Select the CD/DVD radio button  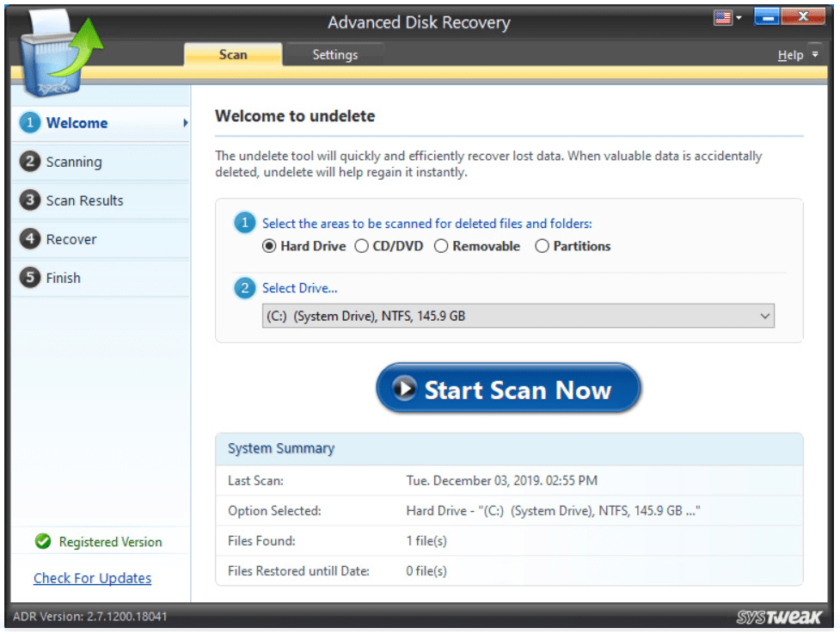click(x=362, y=246)
